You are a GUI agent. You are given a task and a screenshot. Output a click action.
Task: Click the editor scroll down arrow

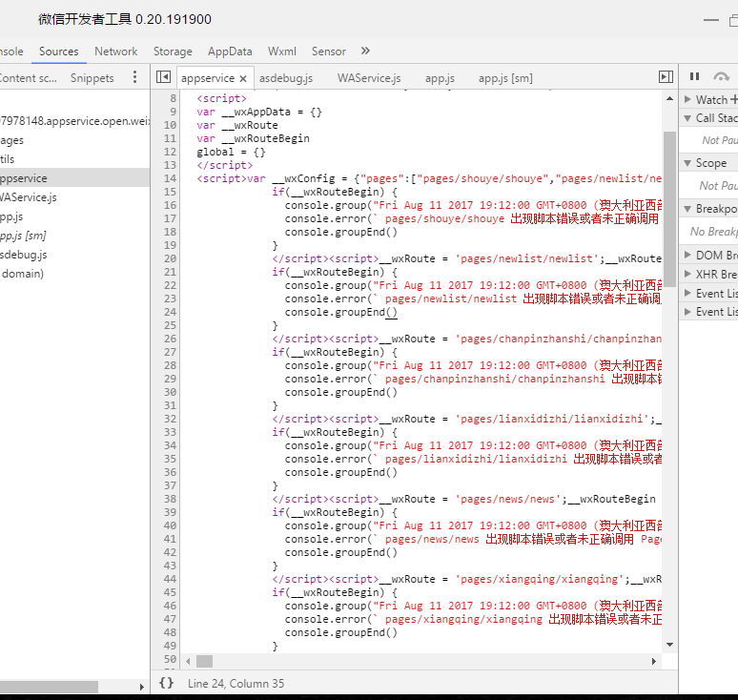(669, 645)
